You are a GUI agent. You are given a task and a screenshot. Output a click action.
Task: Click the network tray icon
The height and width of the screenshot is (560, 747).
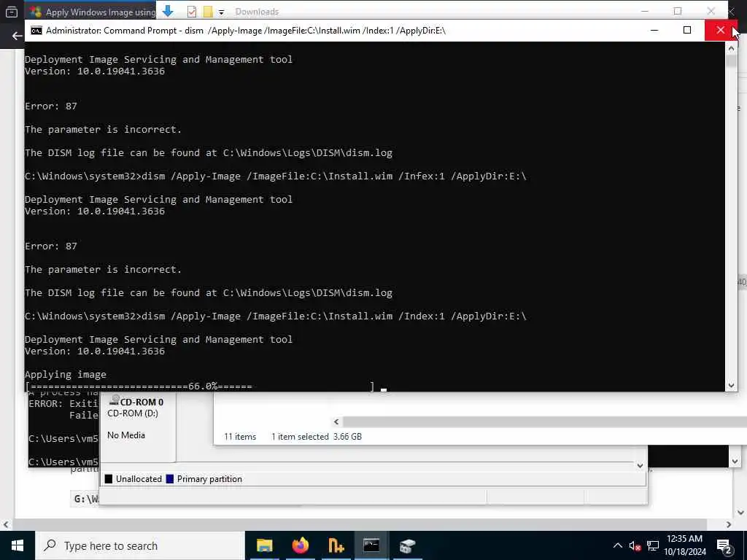click(653, 545)
